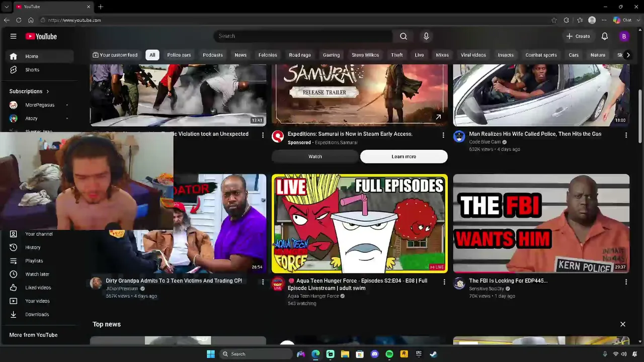Click the YouTube search input field
This screenshot has width=644, height=362.
(303, 36)
